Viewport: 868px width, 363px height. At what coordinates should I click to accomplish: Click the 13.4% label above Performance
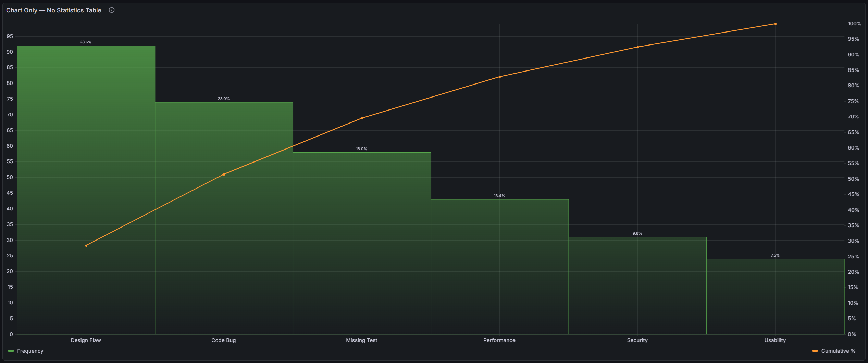click(x=499, y=196)
